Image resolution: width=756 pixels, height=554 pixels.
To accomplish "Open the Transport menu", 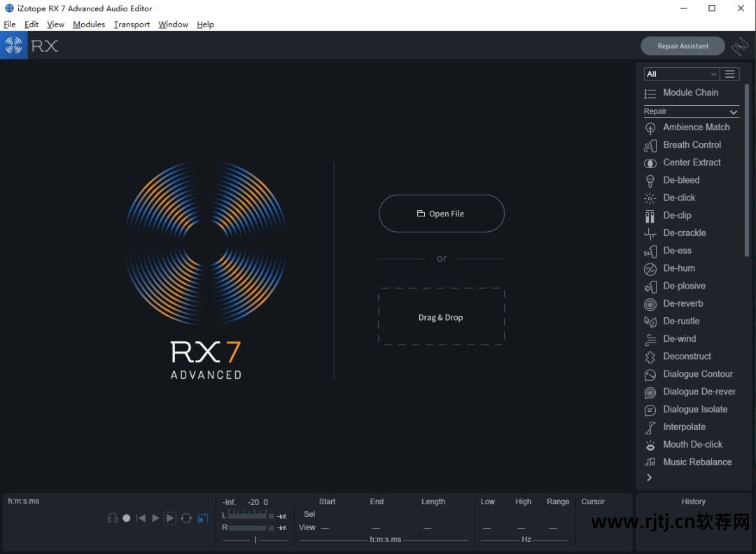I will pyautogui.click(x=132, y=24).
